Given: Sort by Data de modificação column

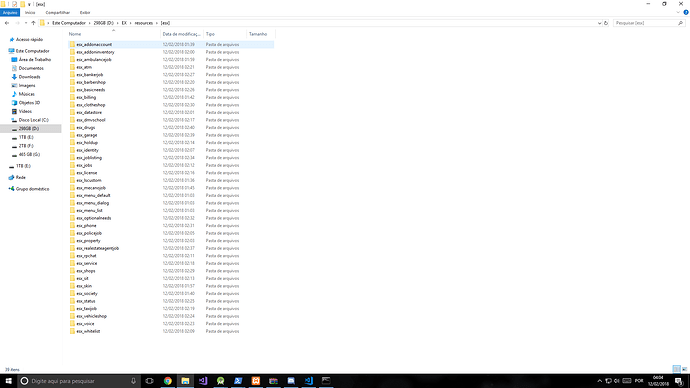Looking at the screenshot, I should 182,34.
